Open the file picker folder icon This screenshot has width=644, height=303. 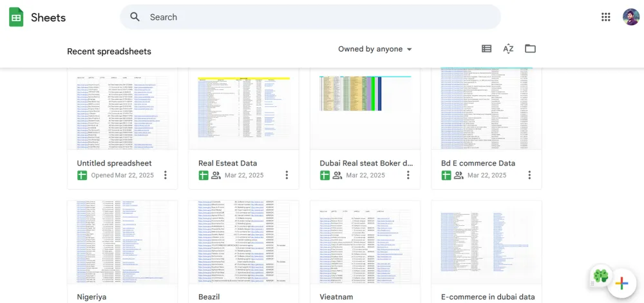pyautogui.click(x=530, y=49)
